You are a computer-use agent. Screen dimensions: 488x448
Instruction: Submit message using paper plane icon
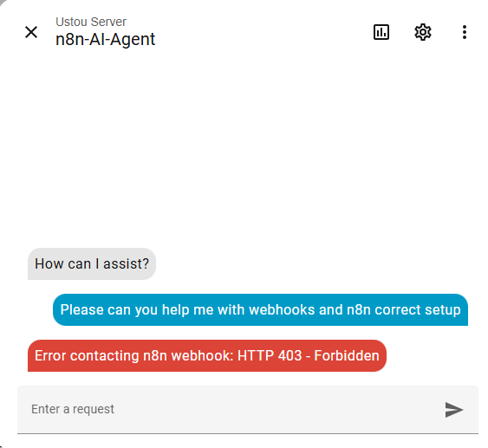454,409
